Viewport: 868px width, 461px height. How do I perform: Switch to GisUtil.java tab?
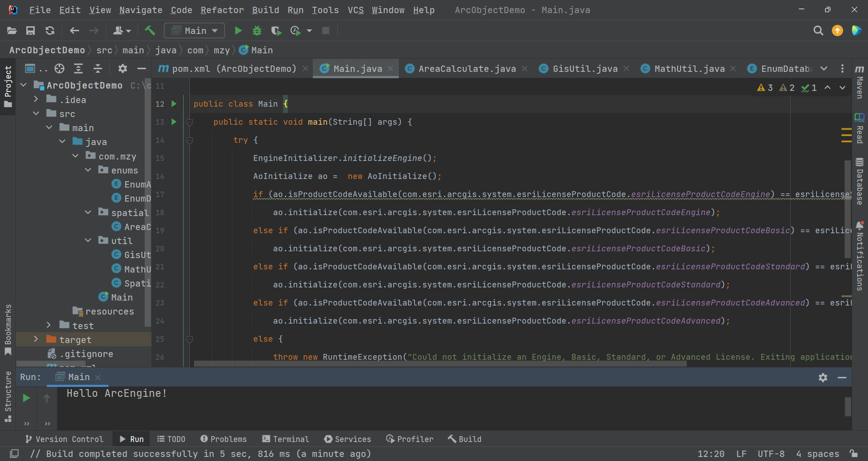click(x=585, y=69)
